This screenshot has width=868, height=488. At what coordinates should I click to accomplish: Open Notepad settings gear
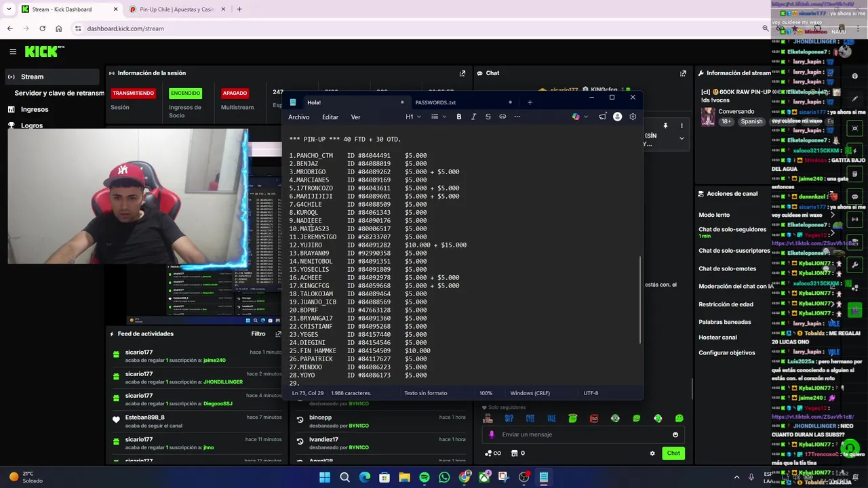coord(633,117)
